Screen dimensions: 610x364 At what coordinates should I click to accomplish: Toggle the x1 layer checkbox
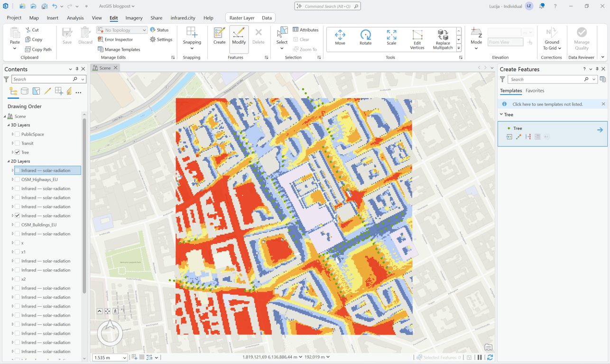(x=18, y=252)
